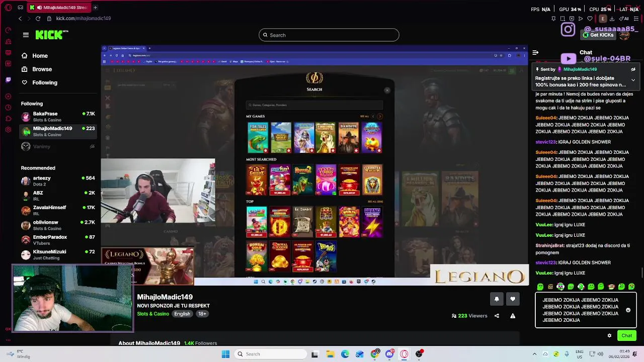
Task: Select MihajloMadic149 in Following list
Action: pyautogui.click(x=58, y=131)
